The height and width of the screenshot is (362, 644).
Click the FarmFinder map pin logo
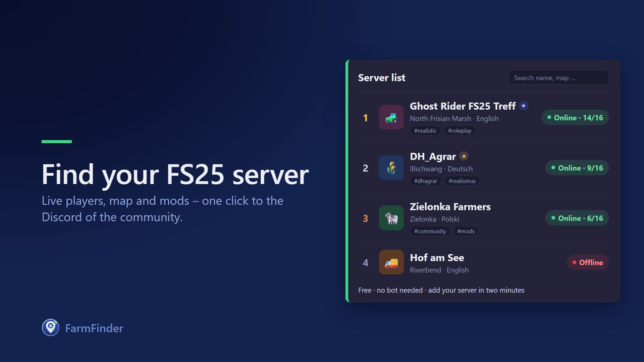coord(51,327)
